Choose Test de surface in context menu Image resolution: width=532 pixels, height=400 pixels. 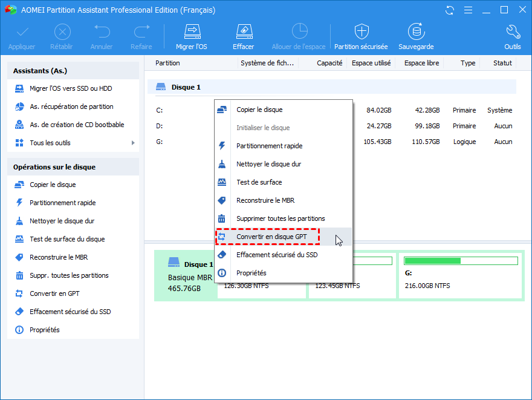point(284,182)
